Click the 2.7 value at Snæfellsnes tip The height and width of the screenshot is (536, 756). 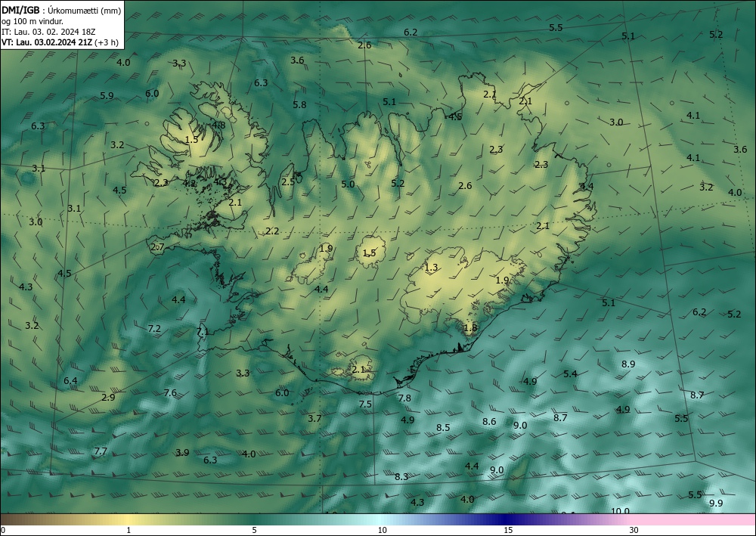158,247
